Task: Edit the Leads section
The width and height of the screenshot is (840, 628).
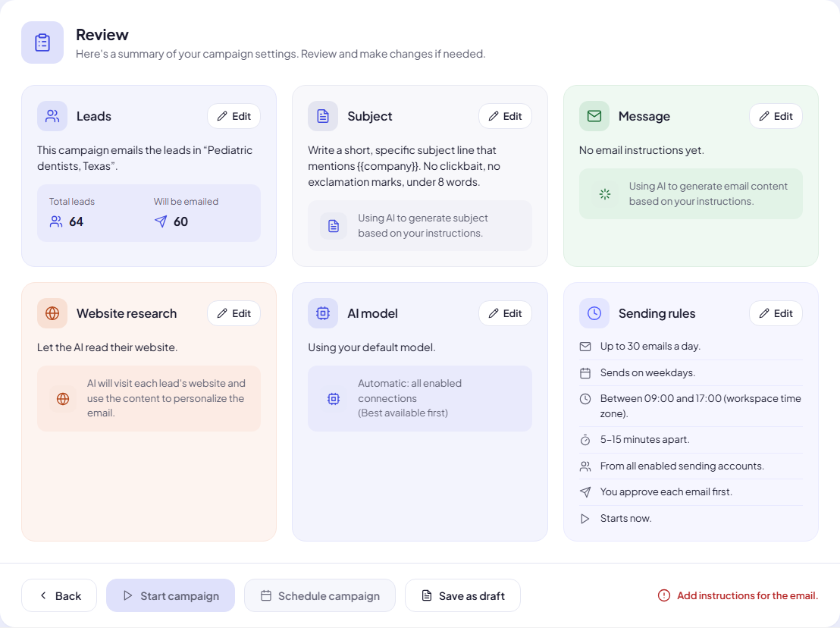Action: tap(234, 116)
